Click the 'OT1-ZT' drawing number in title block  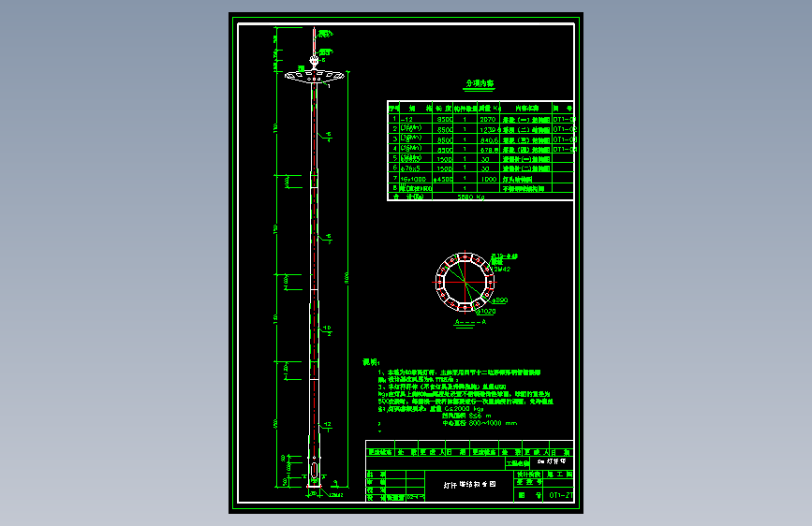[x=561, y=495]
